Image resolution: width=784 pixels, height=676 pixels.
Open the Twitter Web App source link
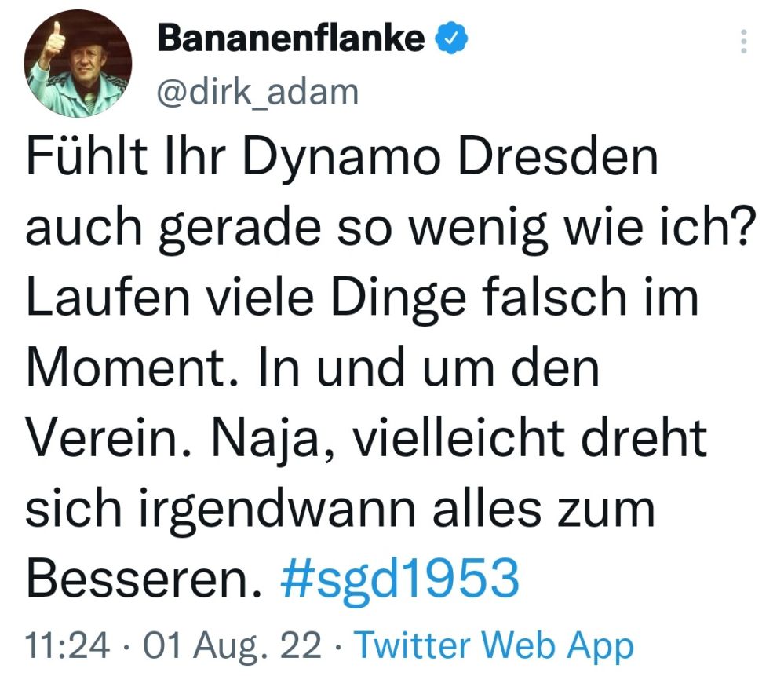(494, 645)
